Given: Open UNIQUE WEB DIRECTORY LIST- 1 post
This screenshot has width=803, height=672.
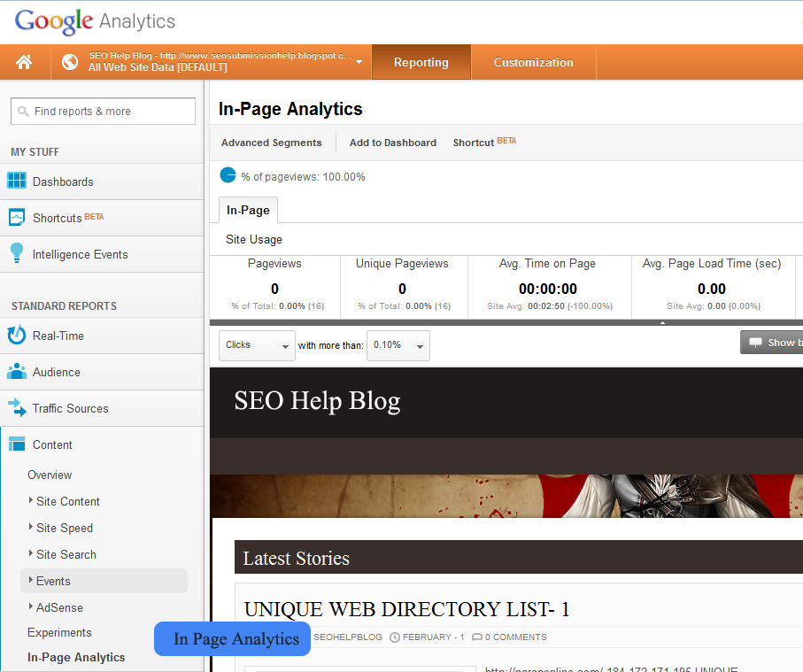Looking at the screenshot, I should pyautogui.click(x=406, y=609).
